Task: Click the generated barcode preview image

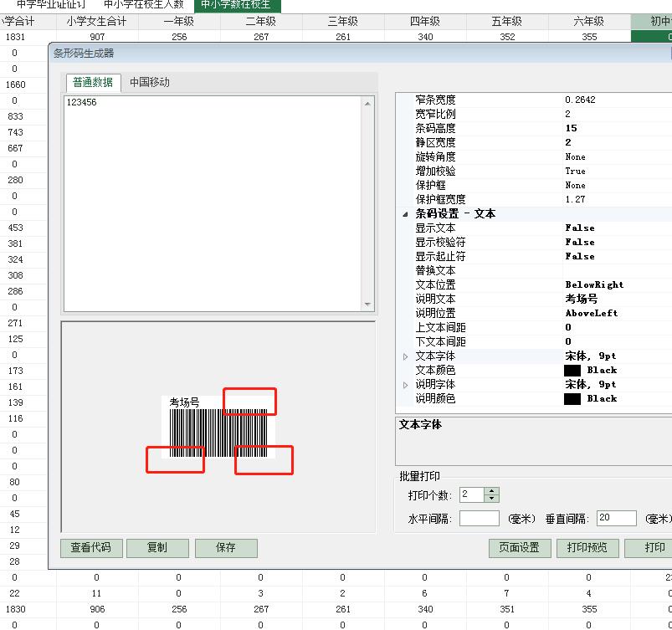Action: click(x=218, y=427)
